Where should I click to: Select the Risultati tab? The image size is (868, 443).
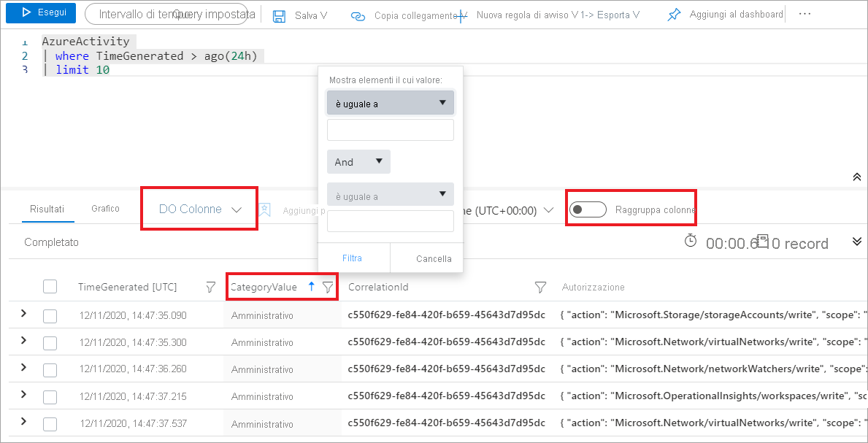[47, 208]
